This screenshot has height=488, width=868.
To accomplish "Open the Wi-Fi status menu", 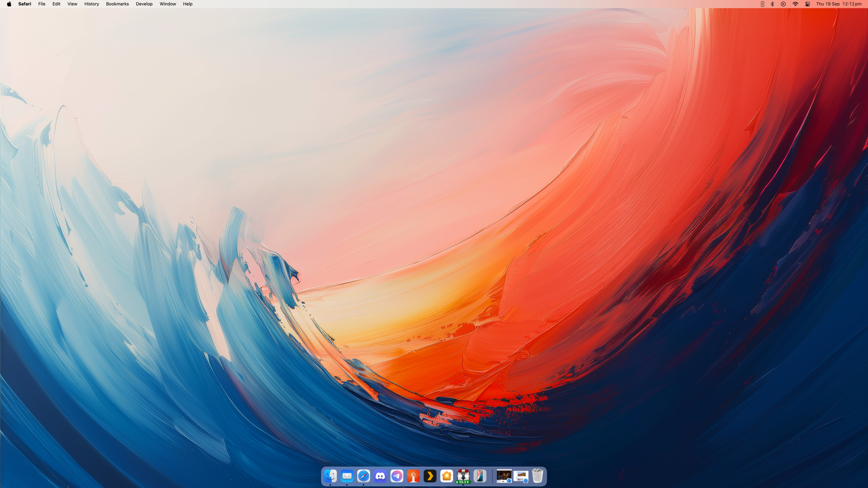I will (795, 4).
